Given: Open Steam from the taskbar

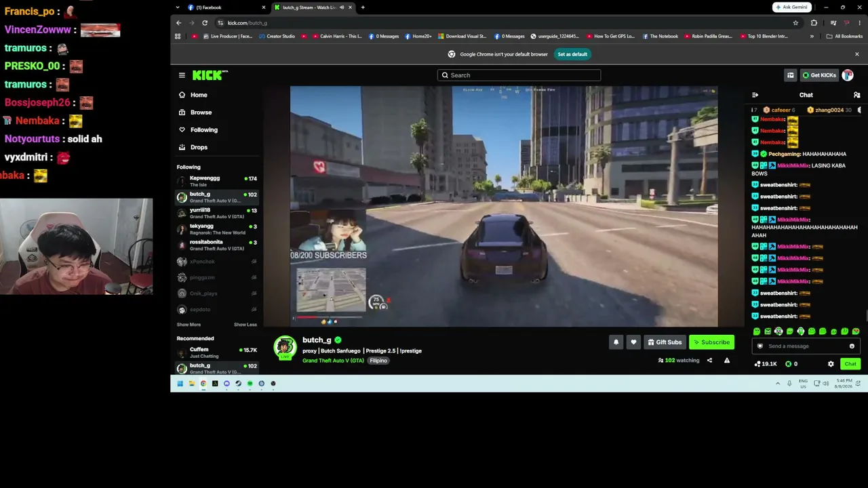Looking at the screenshot, I should click(238, 384).
